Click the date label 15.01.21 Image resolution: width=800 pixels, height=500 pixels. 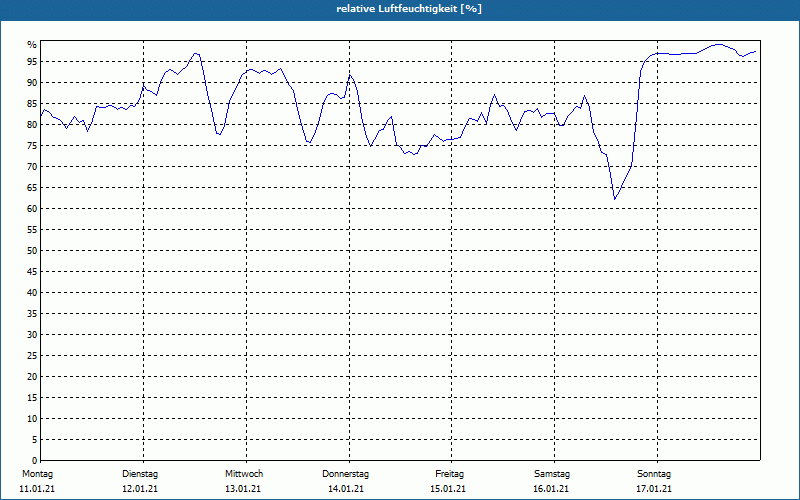(448, 489)
